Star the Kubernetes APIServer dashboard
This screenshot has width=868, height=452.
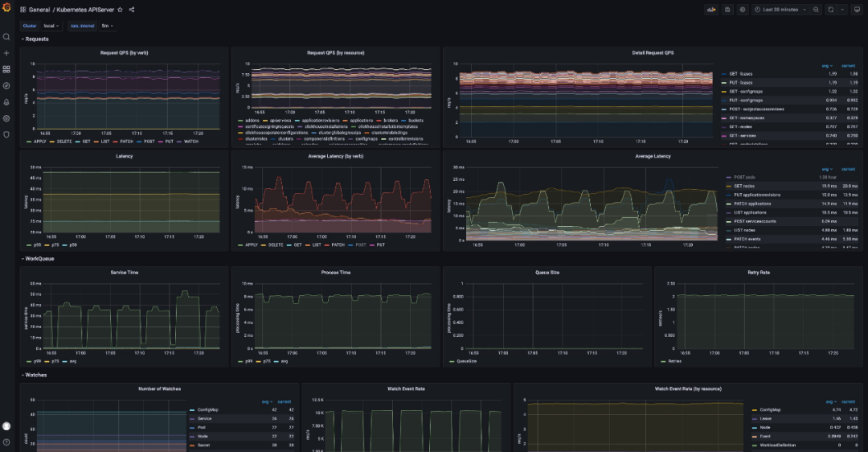[121, 10]
